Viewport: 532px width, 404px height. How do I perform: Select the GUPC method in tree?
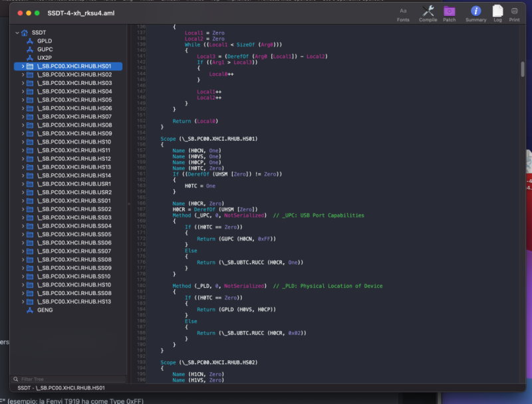click(x=45, y=49)
